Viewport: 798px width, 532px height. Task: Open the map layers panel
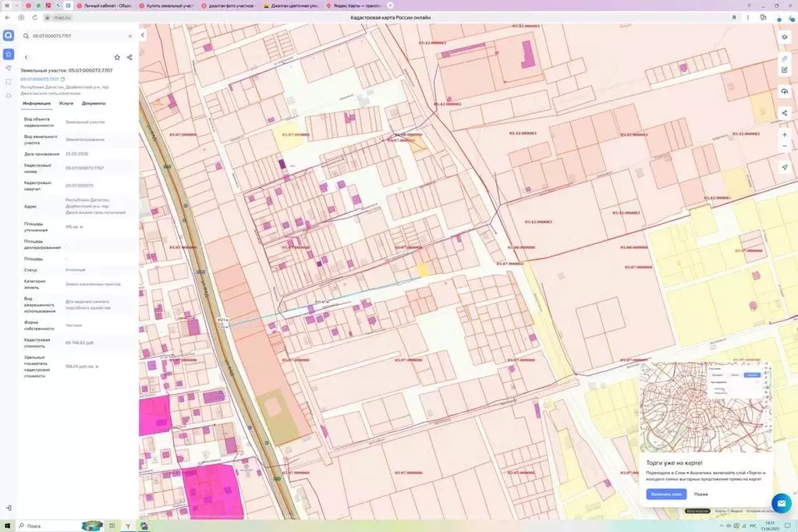784,37
